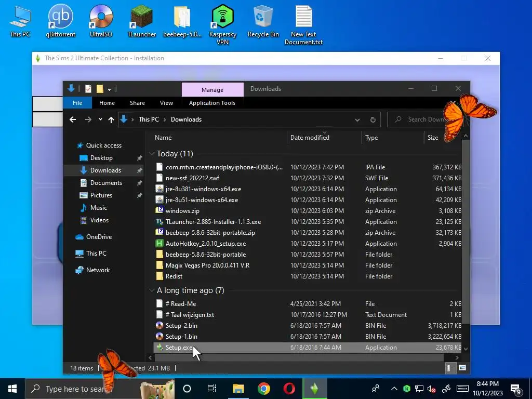Go forward with the Forward arrow
Screen dimensions: 532x399
click(x=88, y=119)
